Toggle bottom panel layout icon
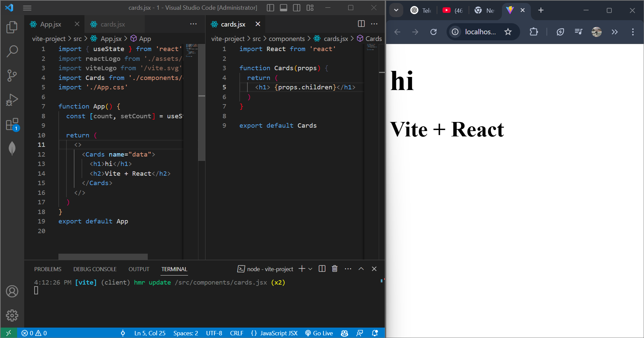Viewport: 644px width, 338px height. coord(283,8)
